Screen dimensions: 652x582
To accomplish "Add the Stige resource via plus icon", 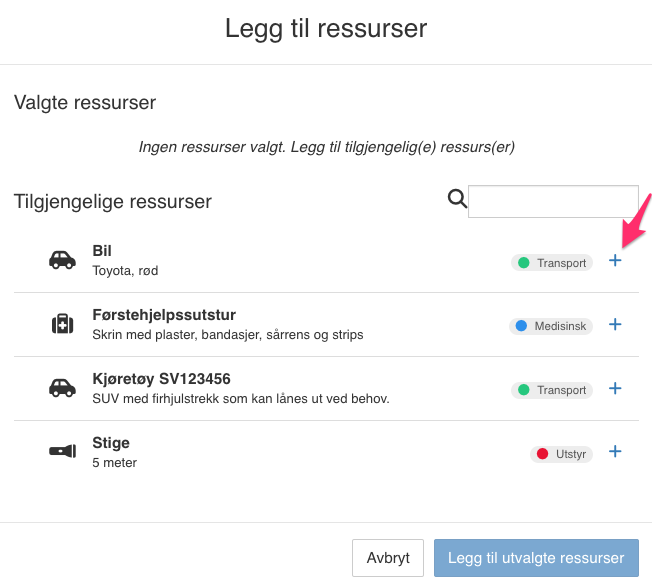I will point(615,452).
